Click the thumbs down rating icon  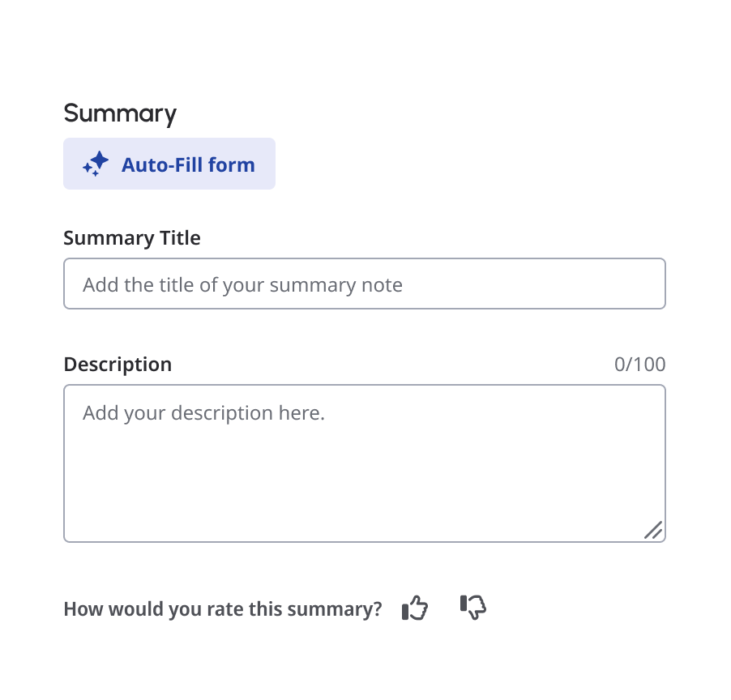point(472,608)
